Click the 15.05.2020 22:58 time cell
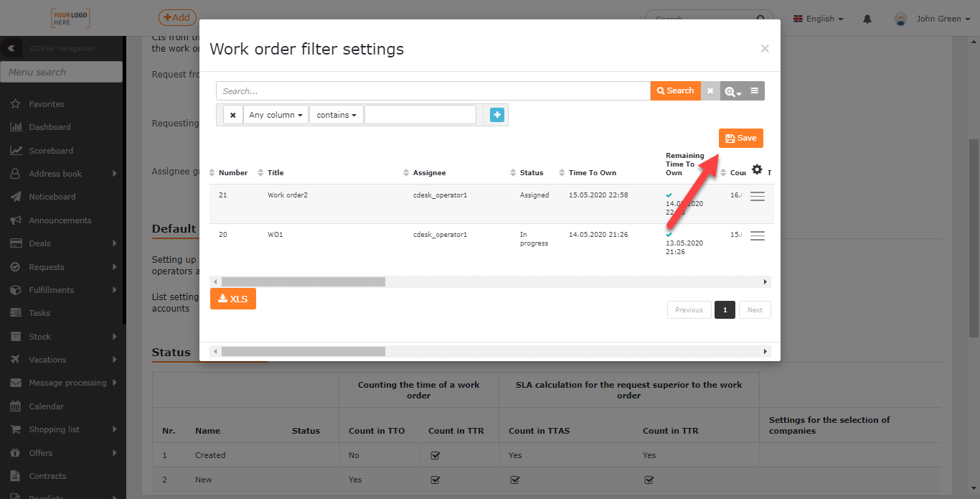This screenshot has height=499, width=980. pyautogui.click(x=598, y=195)
